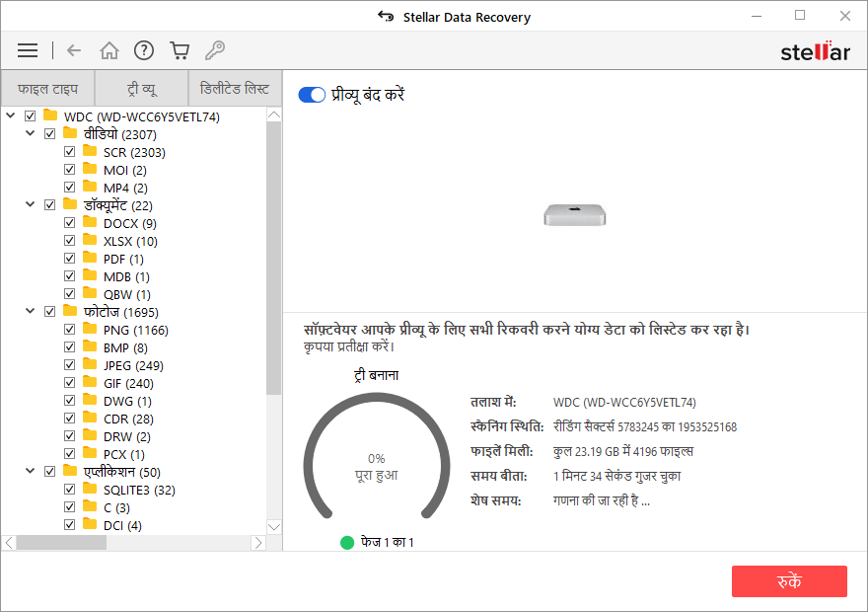Uncheck the root WDC drive checkbox
The width and height of the screenshot is (868, 612).
[31, 116]
